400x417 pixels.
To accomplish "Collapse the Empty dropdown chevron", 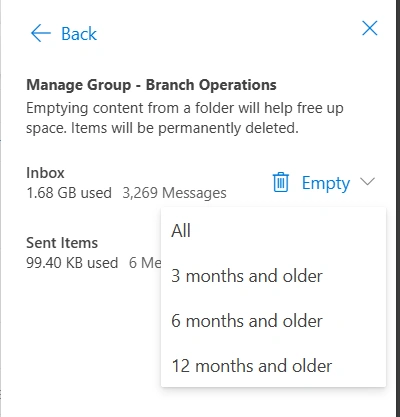I will coord(368,182).
